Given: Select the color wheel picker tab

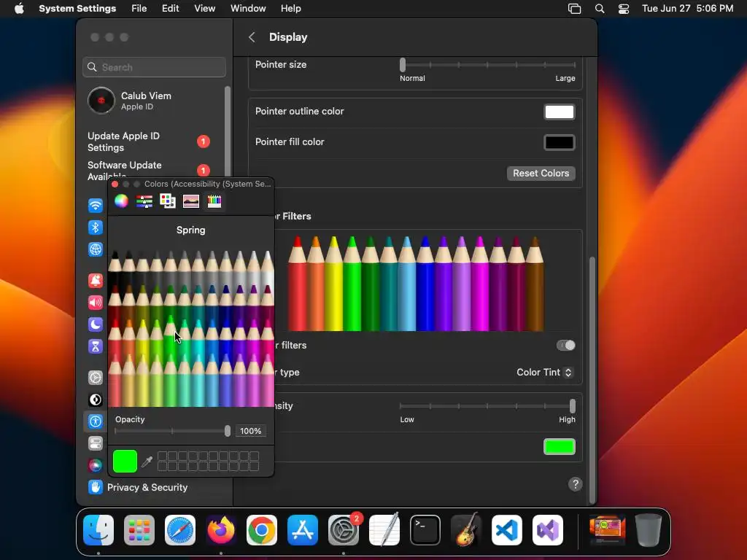Looking at the screenshot, I should point(122,201).
